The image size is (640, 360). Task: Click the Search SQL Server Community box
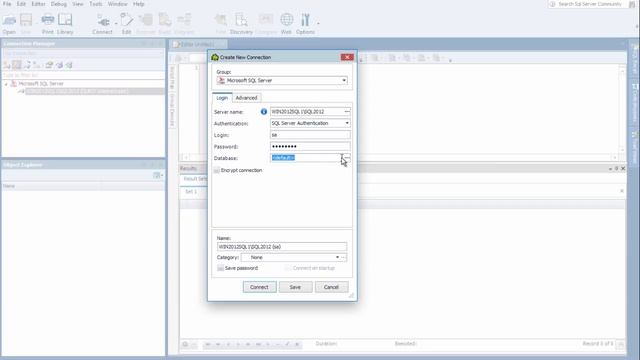point(589,4)
